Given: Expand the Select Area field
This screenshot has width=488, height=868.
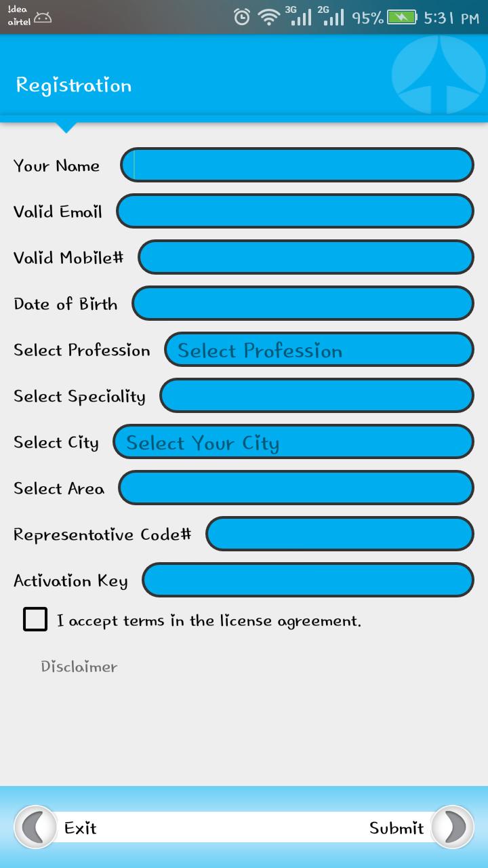Looking at the screenshot, I should pyautogui.click(x=296, y=488).
